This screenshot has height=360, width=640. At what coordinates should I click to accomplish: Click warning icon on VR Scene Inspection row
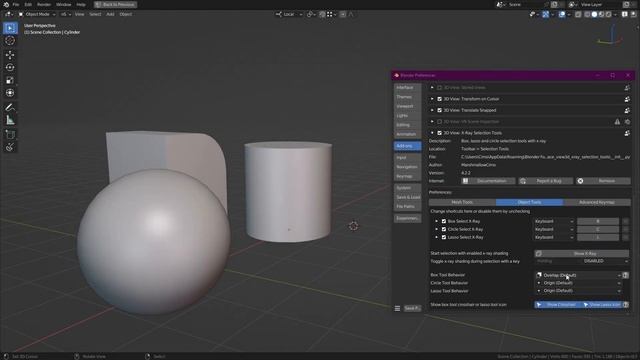pos(617,122)
